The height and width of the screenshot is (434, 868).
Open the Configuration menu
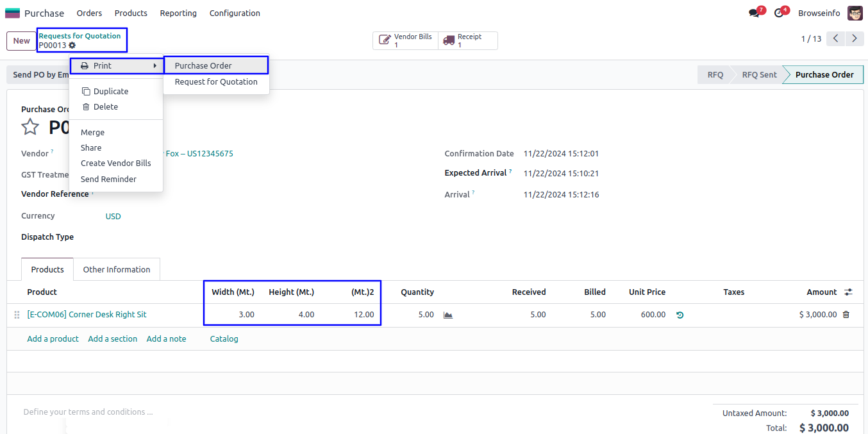235,13
